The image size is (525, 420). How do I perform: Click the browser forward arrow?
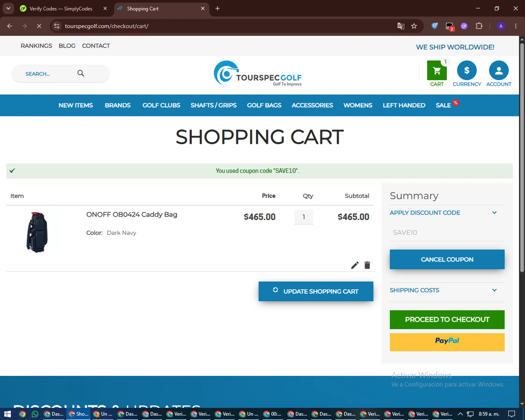24,26
